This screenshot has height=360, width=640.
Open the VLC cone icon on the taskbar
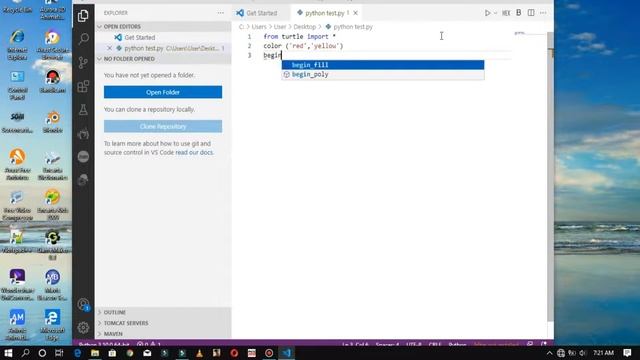(199, 353)
